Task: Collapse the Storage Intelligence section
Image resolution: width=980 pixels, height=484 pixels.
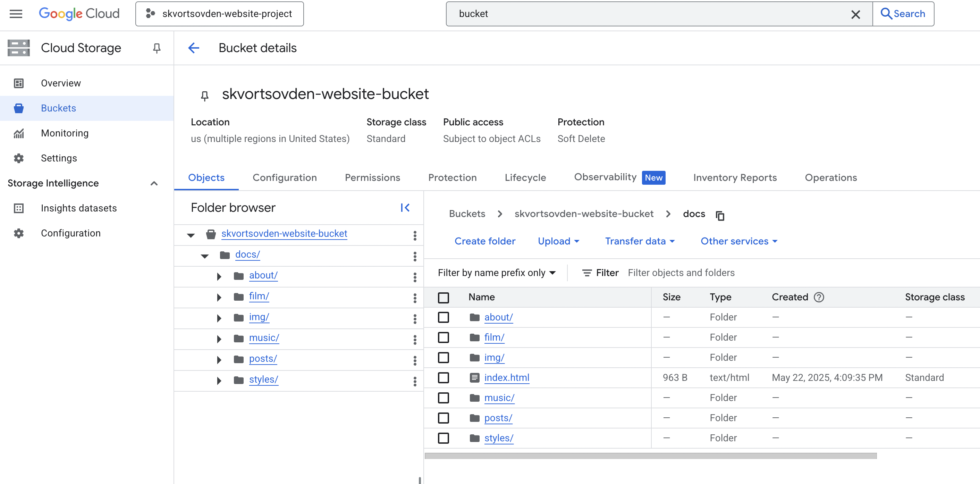Action: pos(154,183)
